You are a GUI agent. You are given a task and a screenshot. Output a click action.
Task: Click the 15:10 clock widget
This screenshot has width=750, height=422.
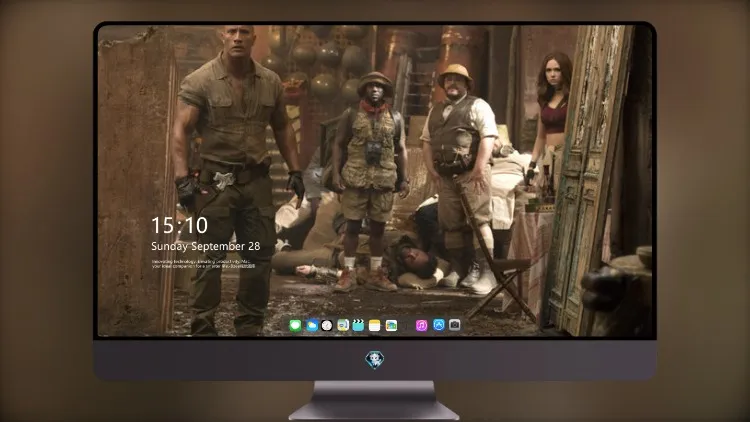(x=179, y=225)
